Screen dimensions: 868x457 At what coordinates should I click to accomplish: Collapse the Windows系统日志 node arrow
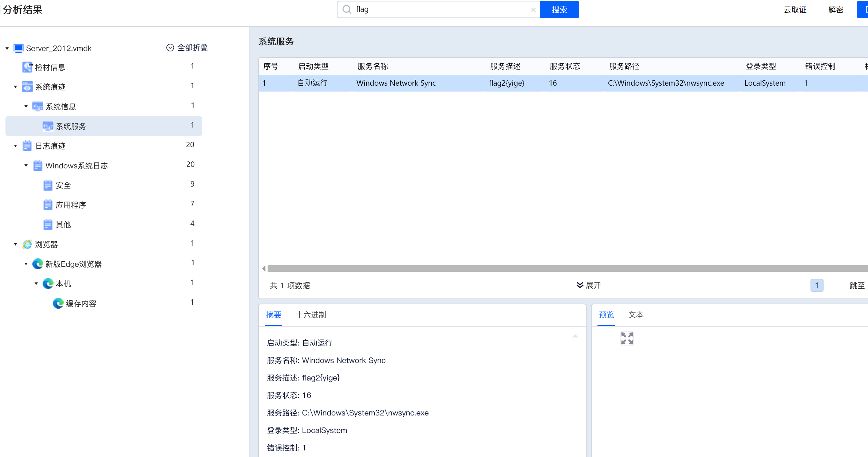[26, 165]
